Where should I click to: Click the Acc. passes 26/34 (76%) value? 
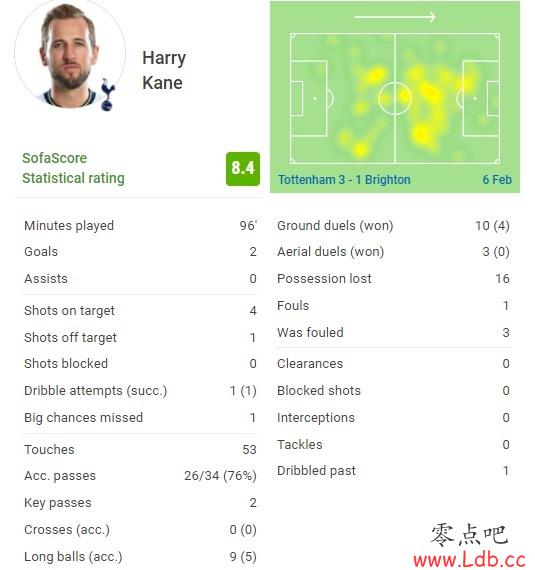220,475
